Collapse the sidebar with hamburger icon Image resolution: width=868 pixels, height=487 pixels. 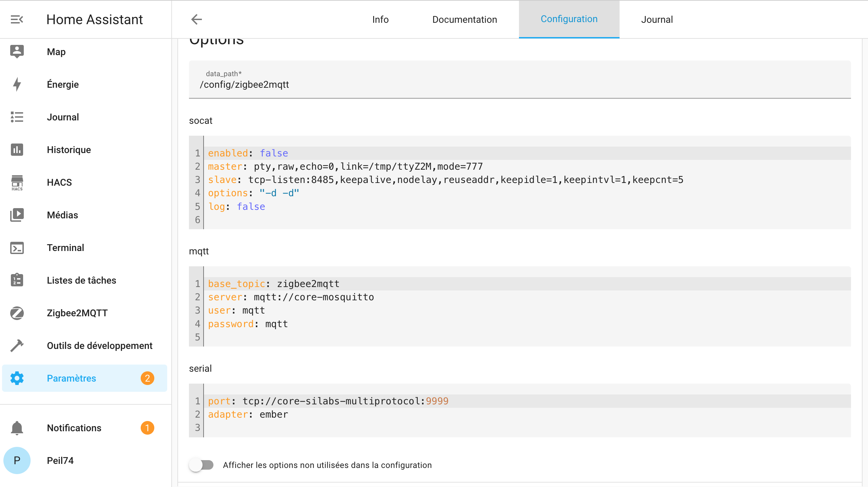[17, 19]
